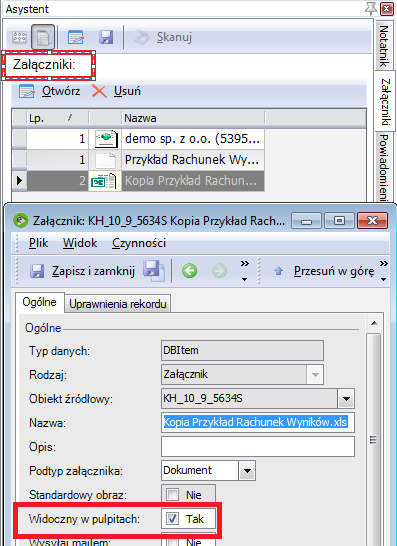Click the blank document icon of Przykład Rachunek row

tap(105, 160)
